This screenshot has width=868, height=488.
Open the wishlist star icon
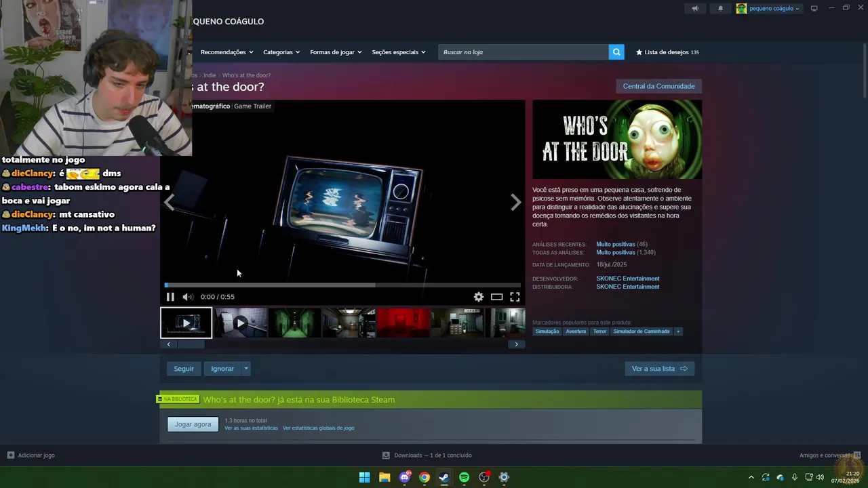click(639, 52)
